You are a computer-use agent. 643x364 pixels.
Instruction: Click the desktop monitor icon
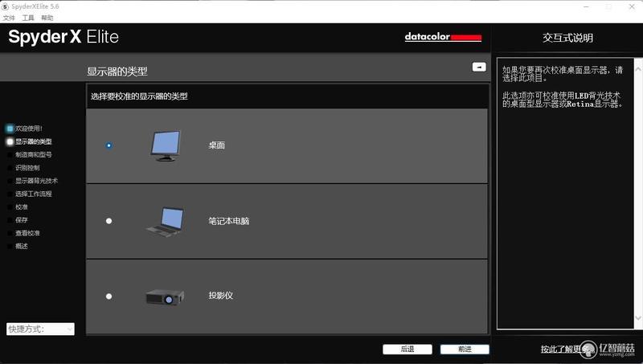166,145
